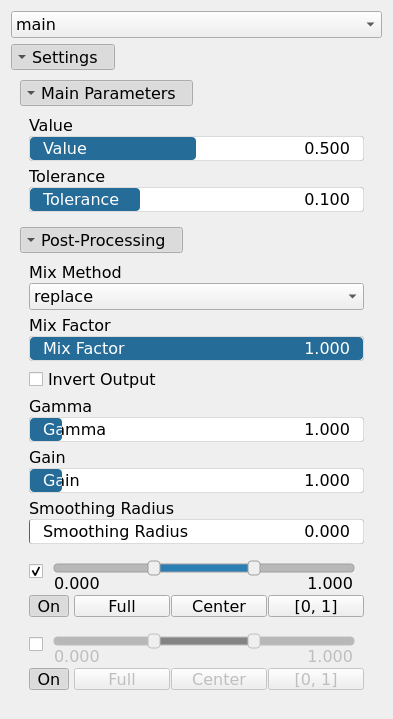Click the left handle of first range slider
393x719 pixels.
[154, 568]
